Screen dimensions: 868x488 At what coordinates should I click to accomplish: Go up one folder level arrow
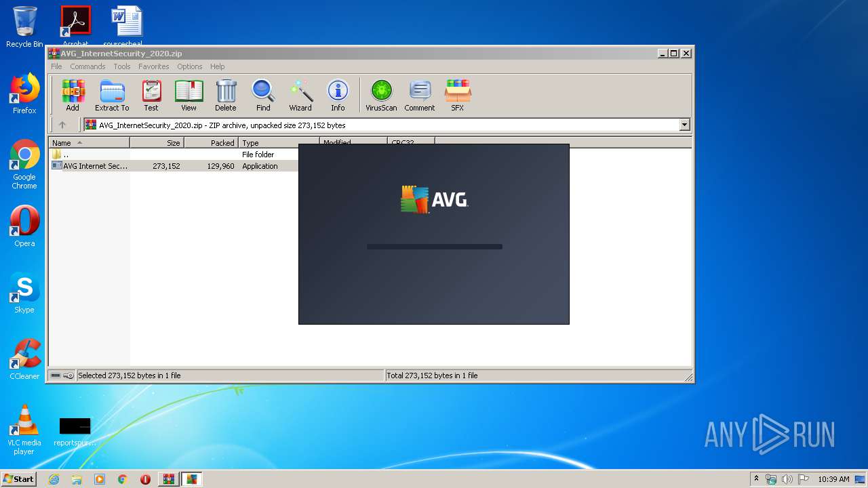click(x=62, y=125)
